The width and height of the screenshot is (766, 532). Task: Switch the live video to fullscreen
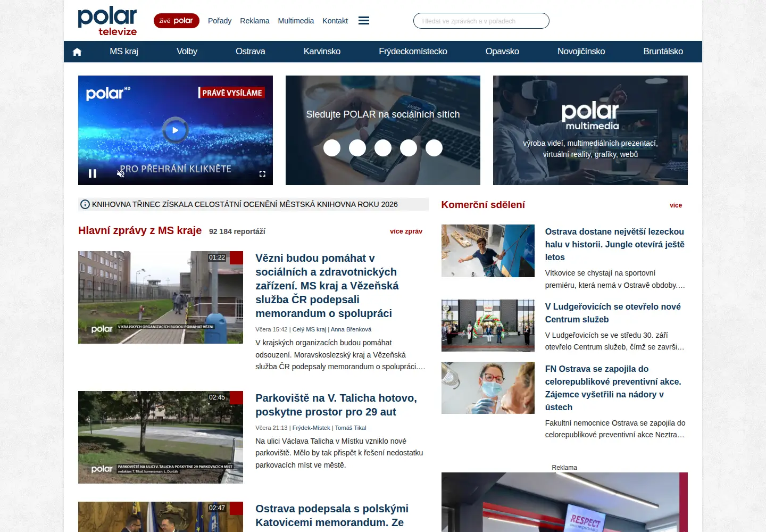pos(262,174)
